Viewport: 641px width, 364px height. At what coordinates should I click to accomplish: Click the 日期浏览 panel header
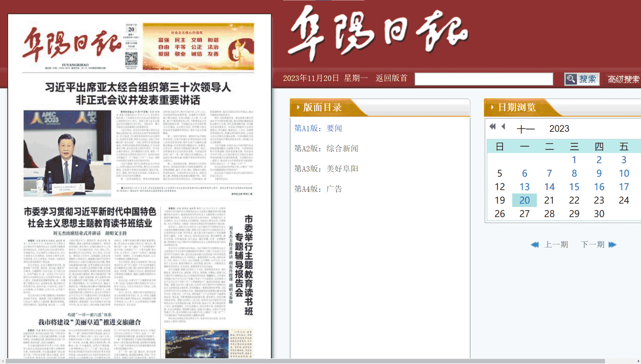tap(562, 108)
